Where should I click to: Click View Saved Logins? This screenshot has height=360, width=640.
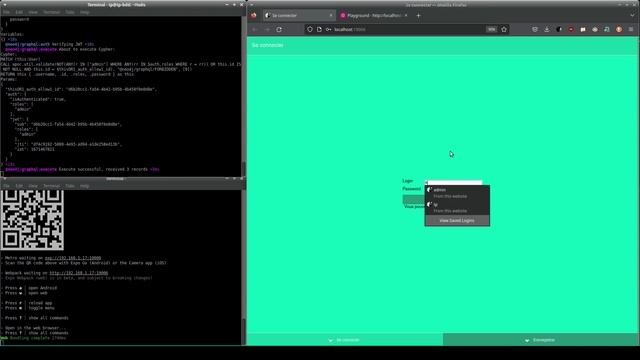click(457, 220)
